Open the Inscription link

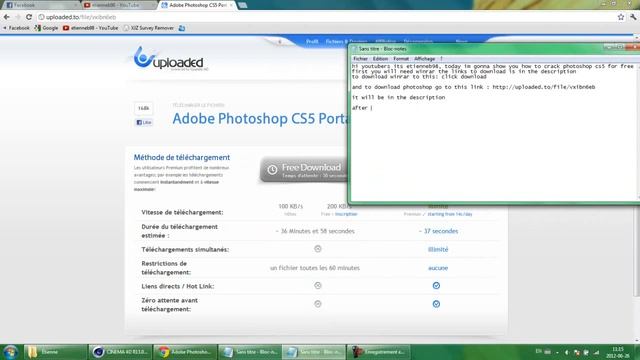click(x=346, y=214)
